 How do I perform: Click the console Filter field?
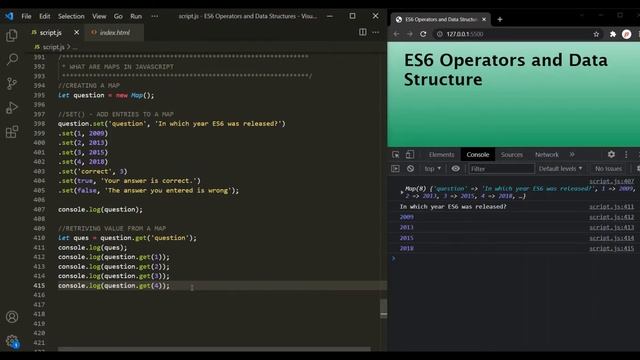tap(501, 169)
